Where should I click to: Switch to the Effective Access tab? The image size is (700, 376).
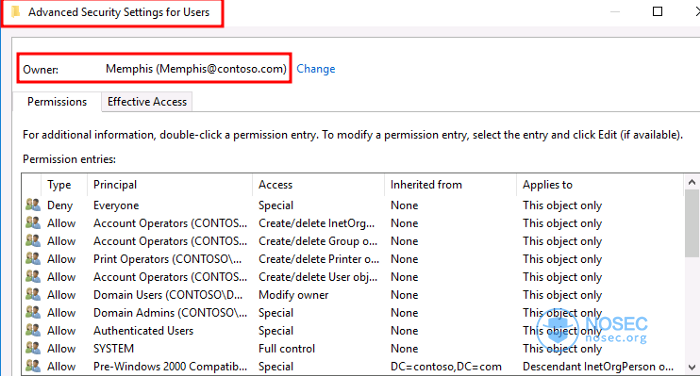click(147, 102)
